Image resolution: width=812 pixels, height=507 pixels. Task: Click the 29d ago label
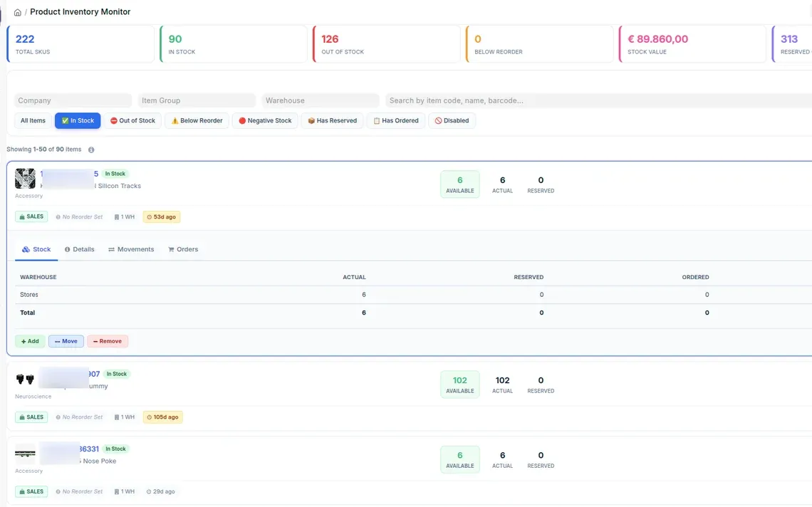tap(160, 492)
